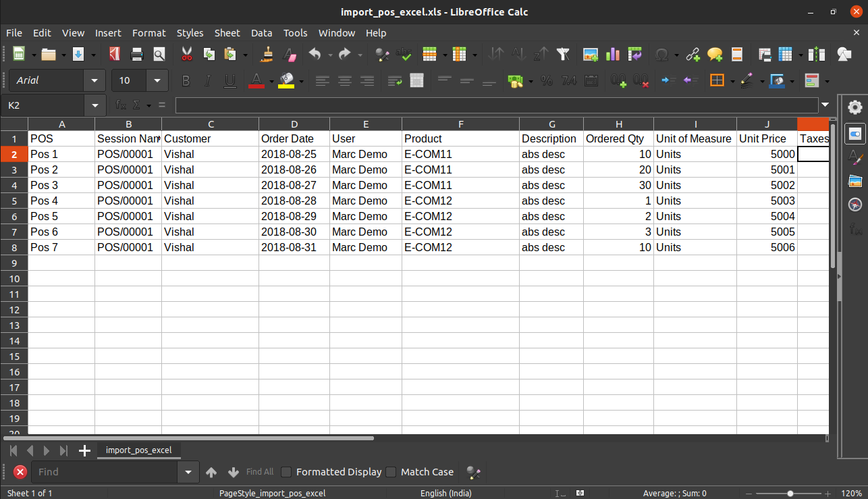This screenshot has width=868, height=499.
Task: Insert an image
Action: [x=591, y=55]
